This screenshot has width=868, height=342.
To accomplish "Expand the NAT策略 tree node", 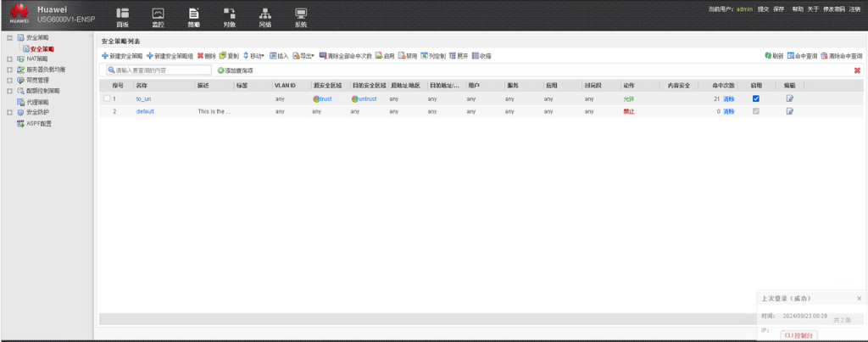I will 8,59.
